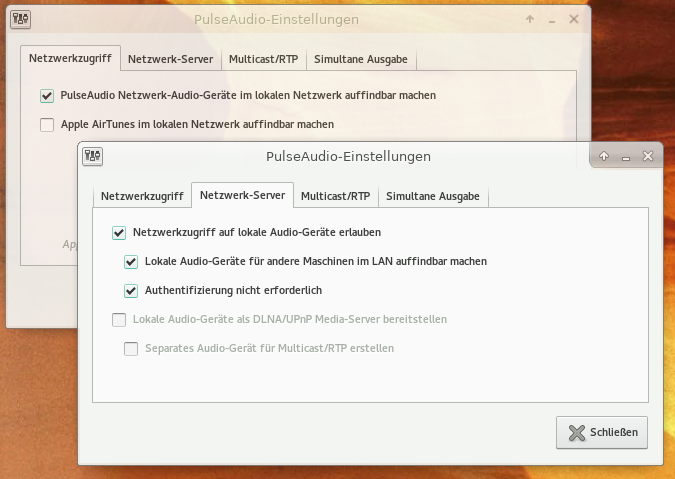Enable the Apple AirTunes checkbox

coord(47,125)
